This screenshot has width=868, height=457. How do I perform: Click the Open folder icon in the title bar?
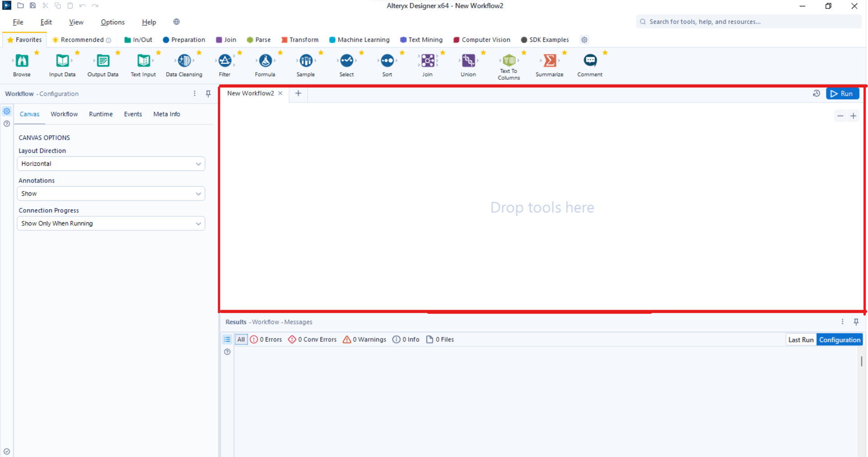pos(20,5)
